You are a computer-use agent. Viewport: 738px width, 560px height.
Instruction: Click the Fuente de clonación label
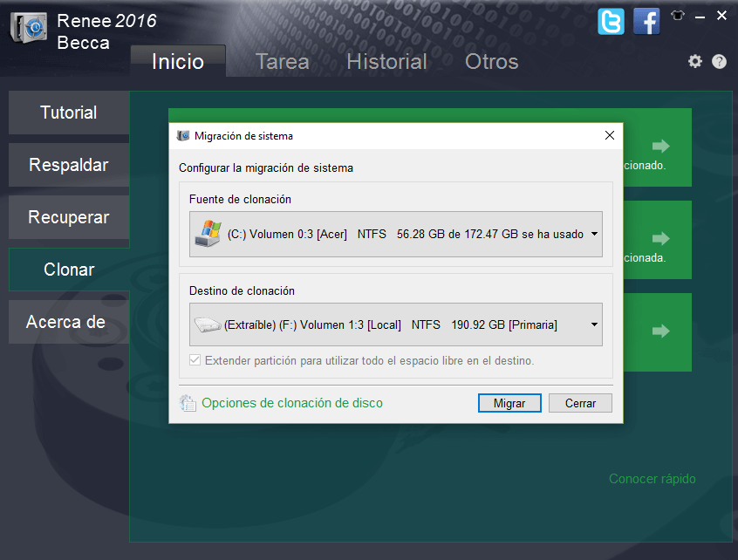240,199
